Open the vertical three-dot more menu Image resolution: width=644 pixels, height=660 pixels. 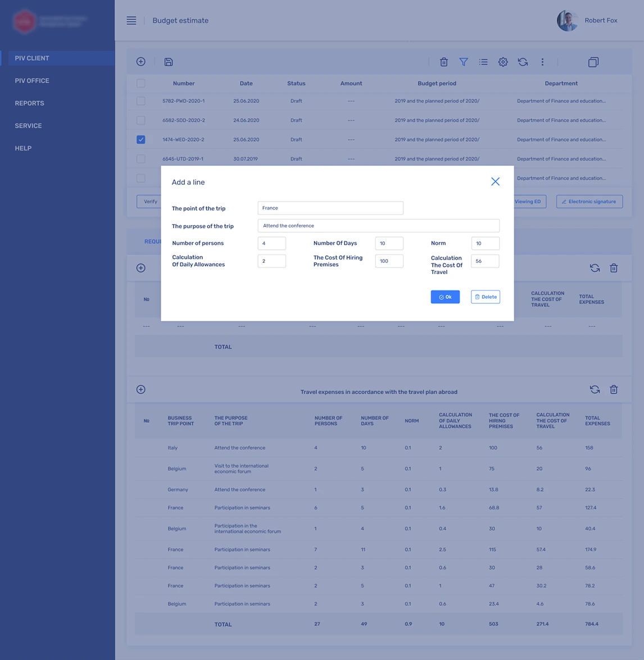click(542, 62)
